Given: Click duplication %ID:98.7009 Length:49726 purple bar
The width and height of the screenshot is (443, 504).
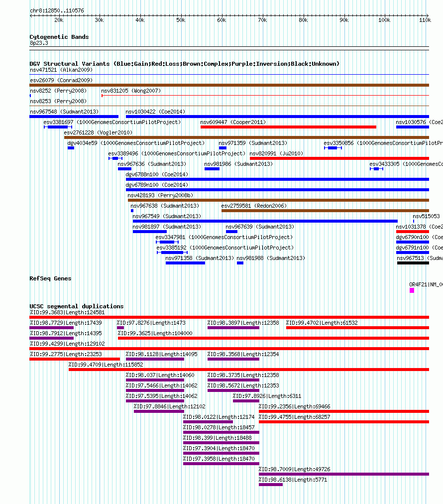Looking at the screenshot, I should [344, 475].
